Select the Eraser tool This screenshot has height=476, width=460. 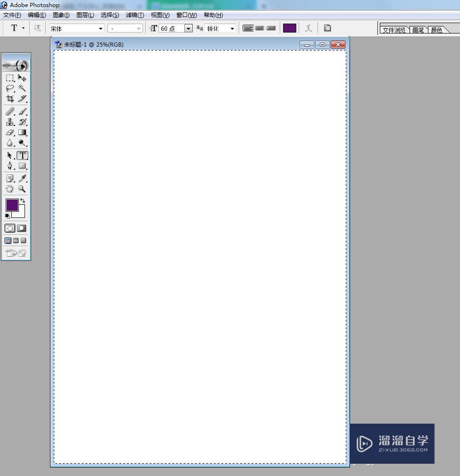click(10, 133)
